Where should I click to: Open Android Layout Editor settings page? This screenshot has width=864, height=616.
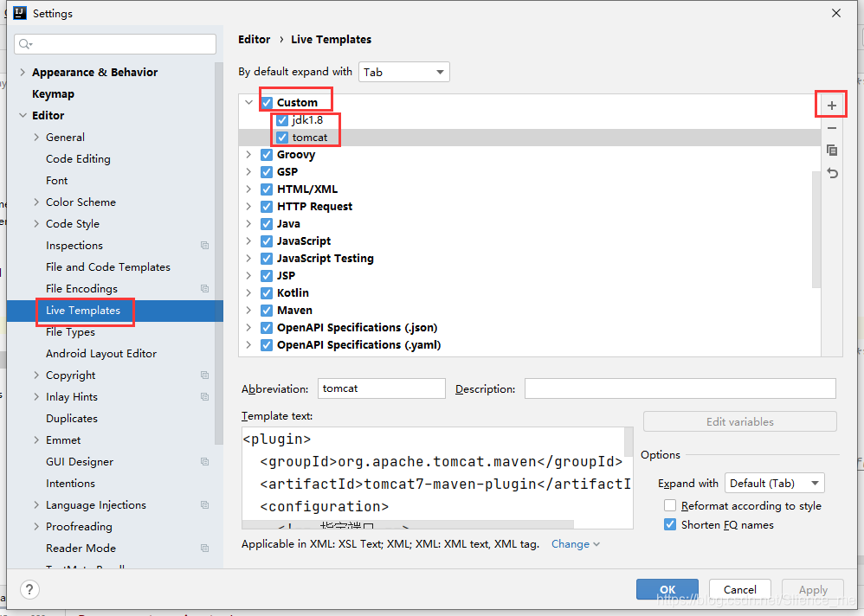pos(101,353)
